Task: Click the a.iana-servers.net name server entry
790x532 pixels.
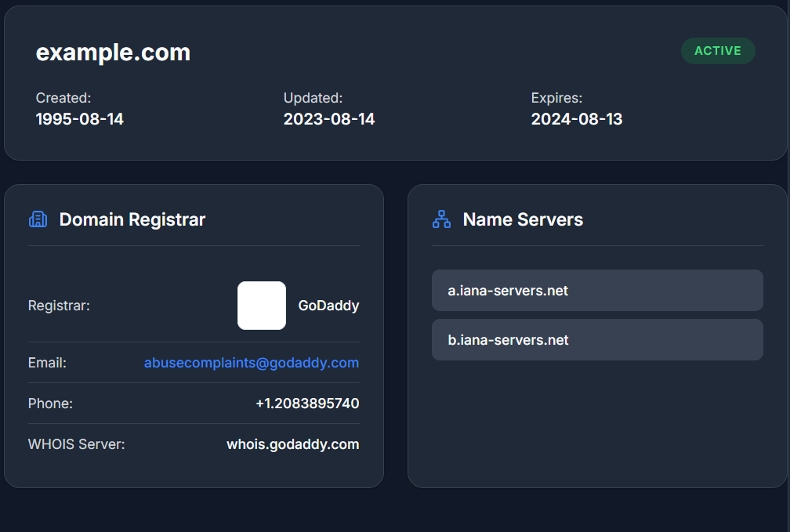Action: click(597, 290)
